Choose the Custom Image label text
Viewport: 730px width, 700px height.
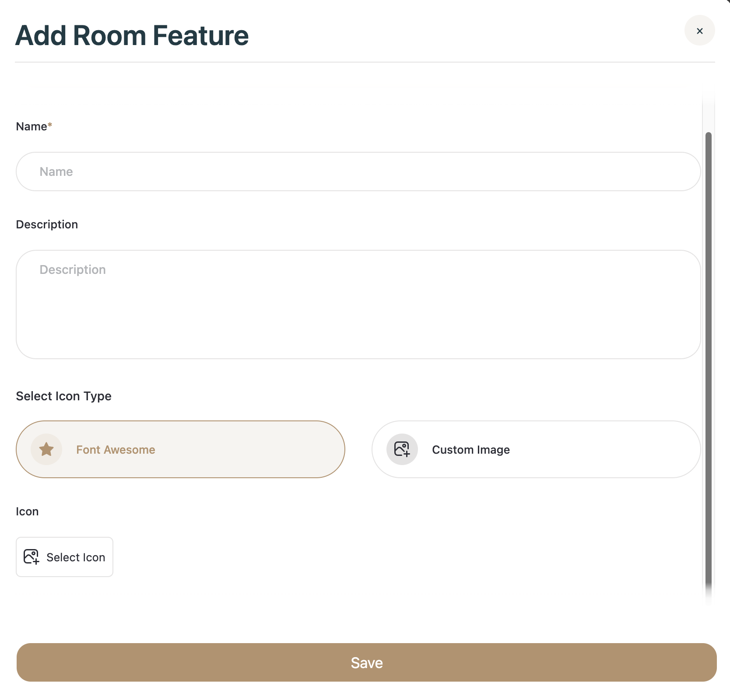470,450
